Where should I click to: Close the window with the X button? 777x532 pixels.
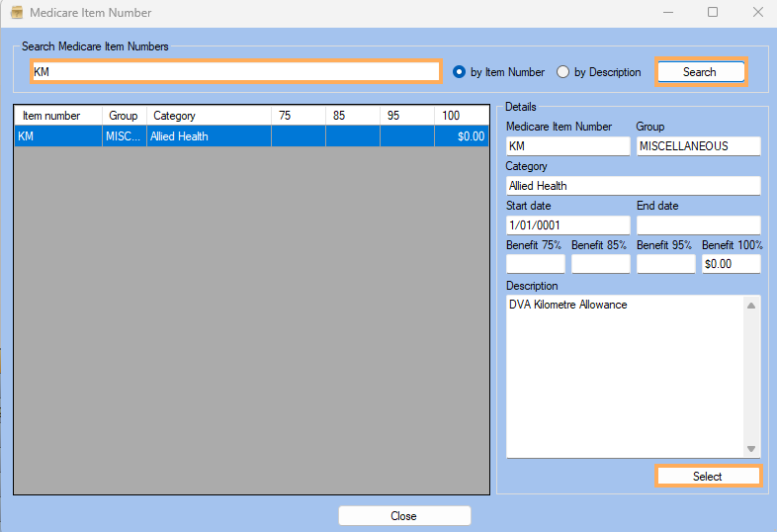click(x=757, y=13)
